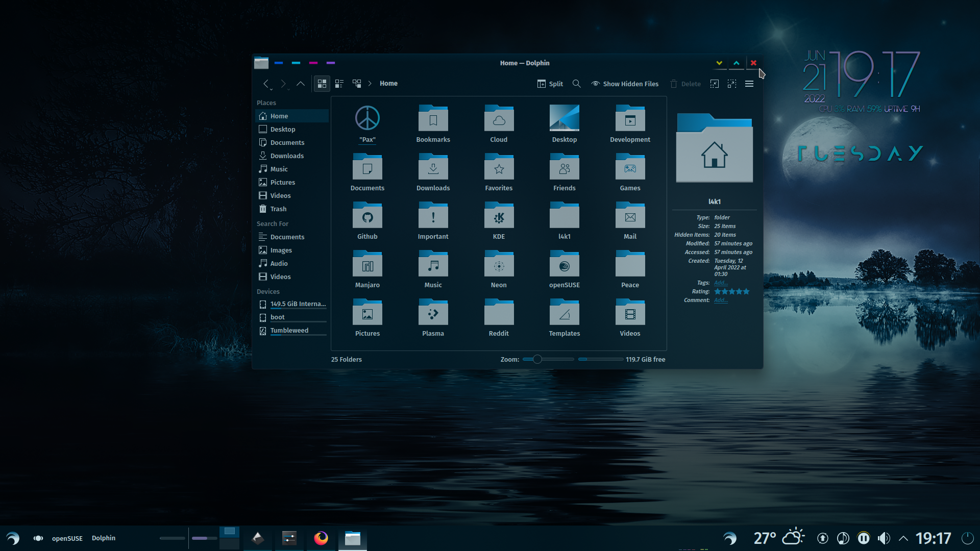Select the Templates folder icon
Screen dimensions: 980x551
point(565,312)
